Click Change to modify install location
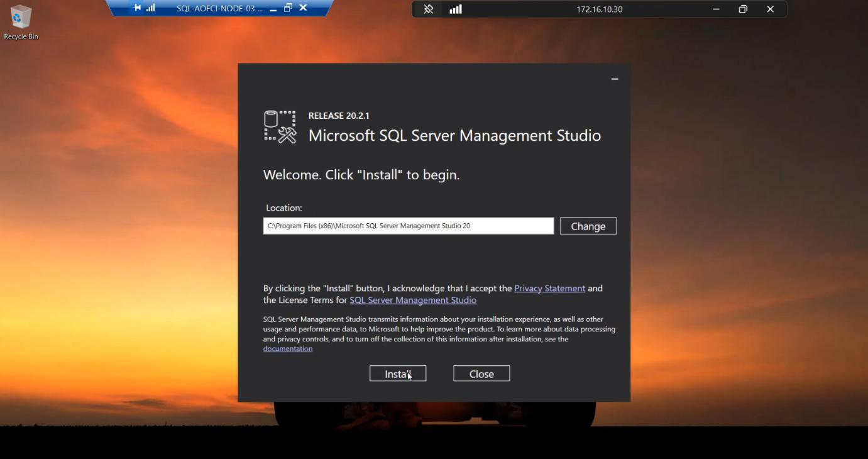This screenshot has height=459, width=868. pos(588,226)
